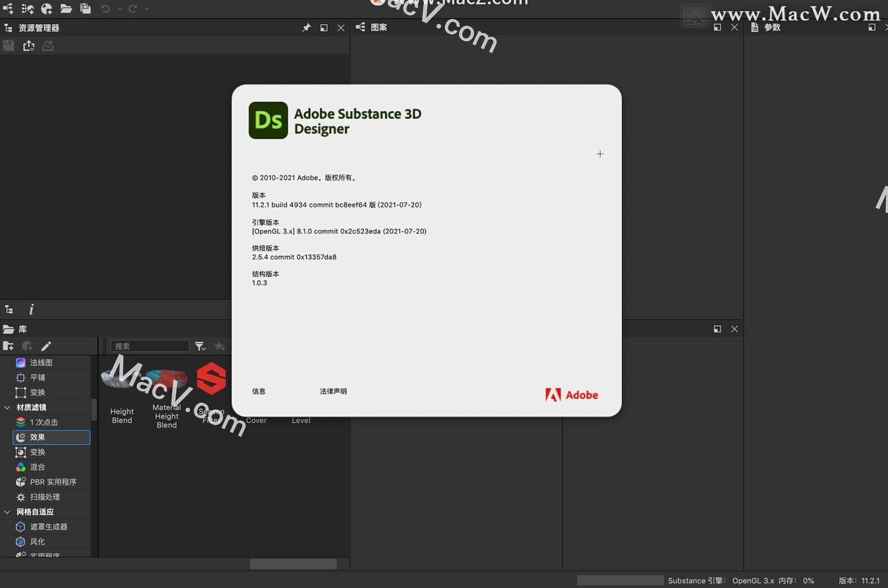Select the 变换 category under 平铺
This screenshot has height=588, width=888.
click(51, 392)
